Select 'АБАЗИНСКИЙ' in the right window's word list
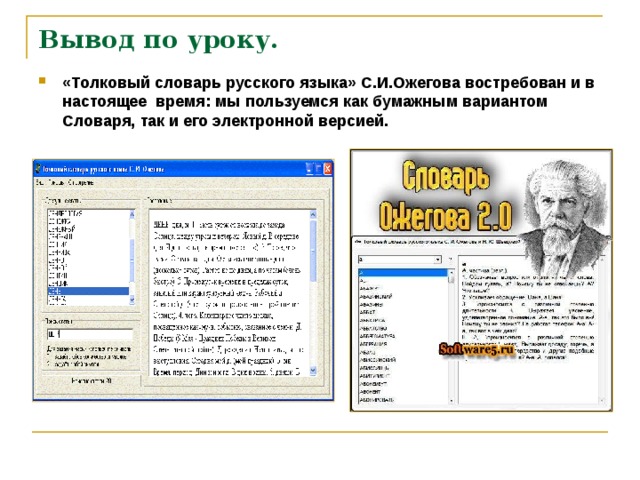Screen dimensions: 640x480 [376, 296]
